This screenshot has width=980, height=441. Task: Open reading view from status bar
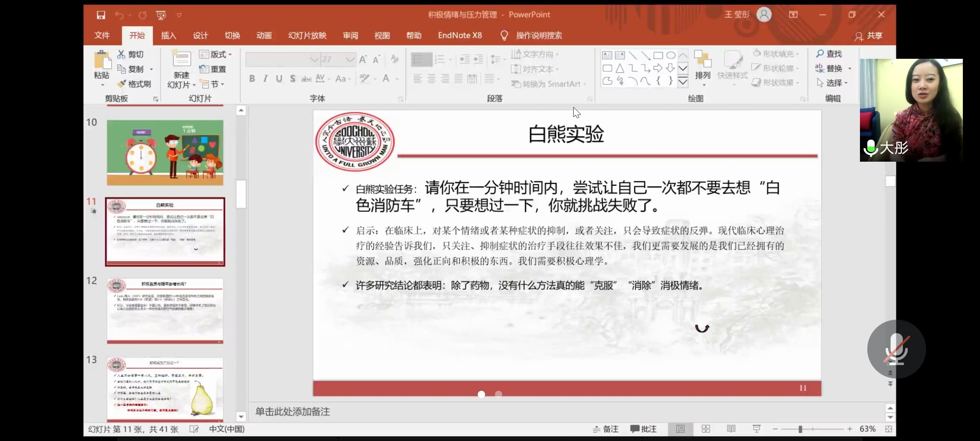point(731,429)
